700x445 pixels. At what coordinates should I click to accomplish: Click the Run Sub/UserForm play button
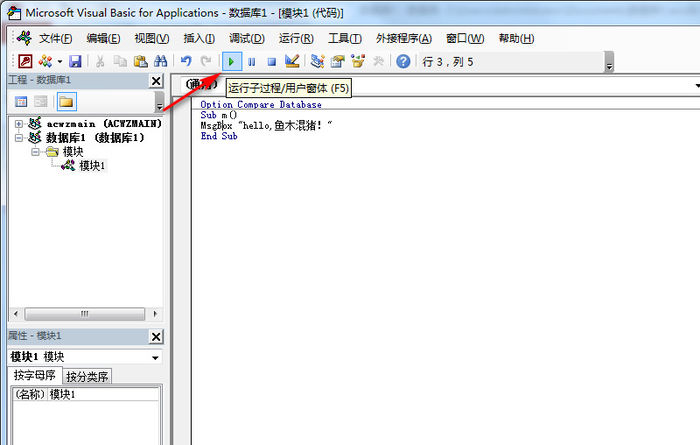coord(231,62)
